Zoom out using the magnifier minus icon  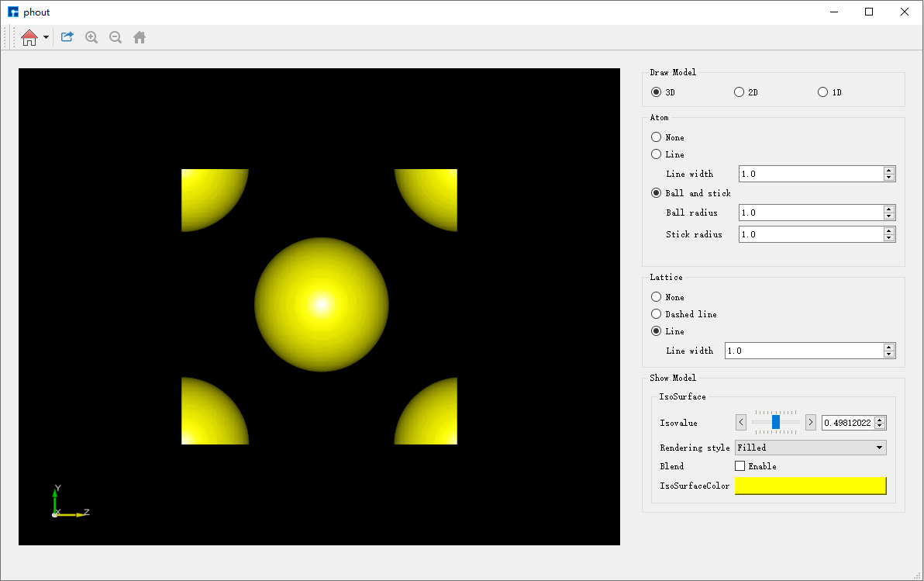click(115, 37)
